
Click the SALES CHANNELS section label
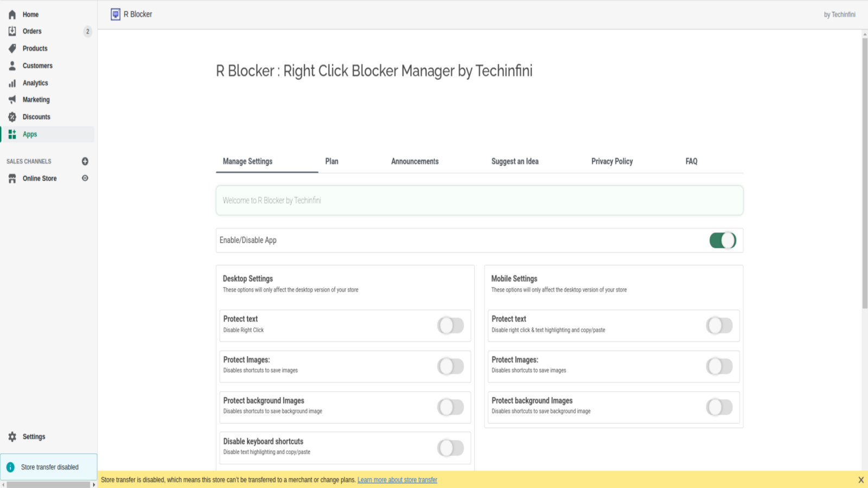[29, 162]
